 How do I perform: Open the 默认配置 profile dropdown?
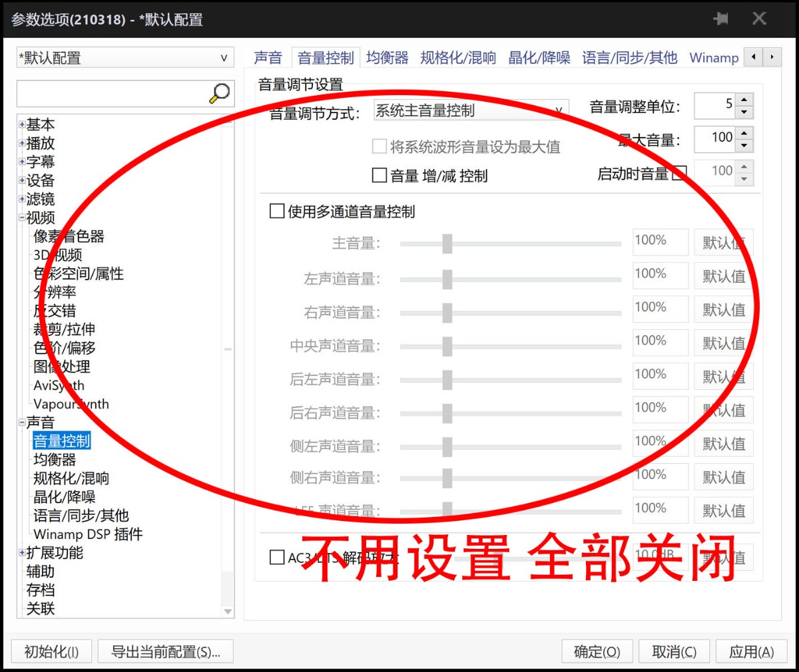point(125,58)
